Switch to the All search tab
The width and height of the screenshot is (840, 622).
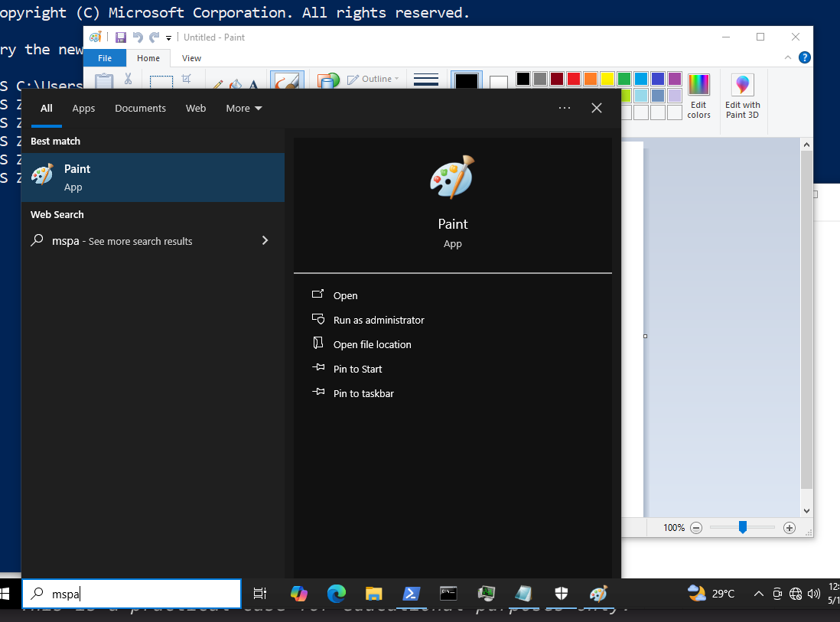(47, 108)
